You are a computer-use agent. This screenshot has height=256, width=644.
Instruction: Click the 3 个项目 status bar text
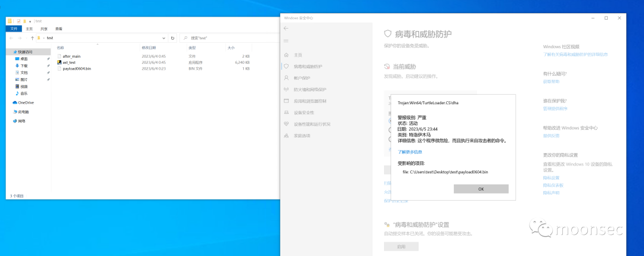17,196
